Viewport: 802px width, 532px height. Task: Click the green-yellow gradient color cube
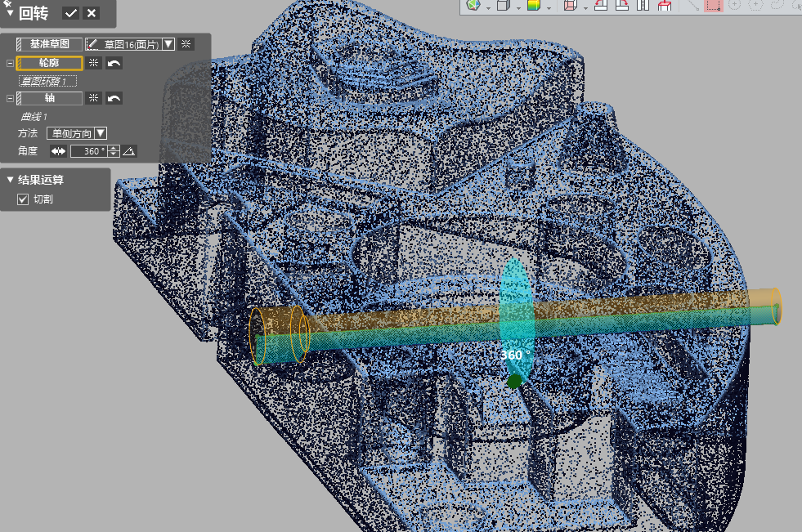pyautogui.click(x=533, y=6)
